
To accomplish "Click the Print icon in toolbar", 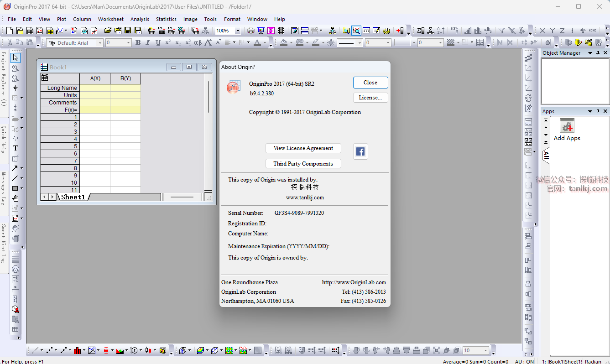I will [x=250, y=31].
